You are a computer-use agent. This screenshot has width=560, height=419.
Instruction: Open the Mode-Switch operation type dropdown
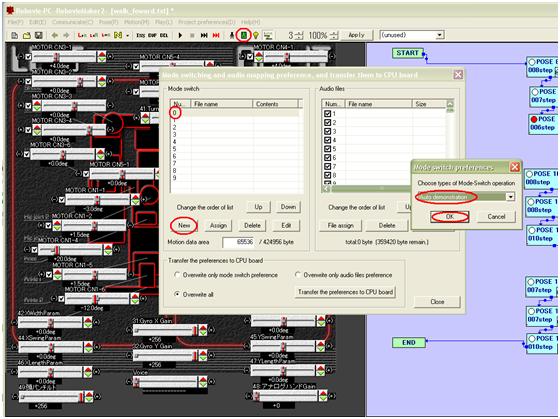pos(511,197)
